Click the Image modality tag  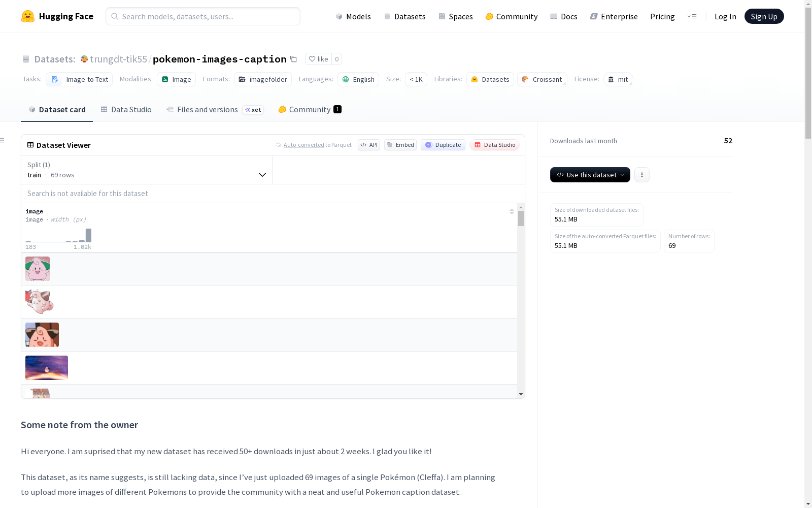point(176,79)
